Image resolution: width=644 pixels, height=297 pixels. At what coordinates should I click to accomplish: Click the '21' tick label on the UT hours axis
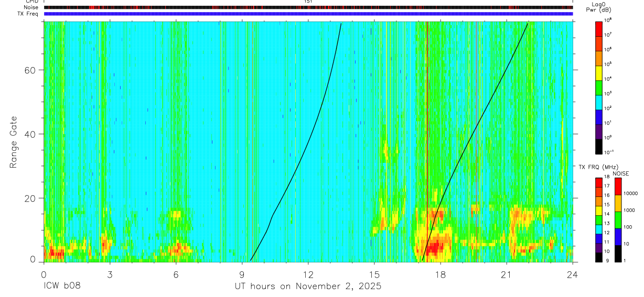coord(507,274)
